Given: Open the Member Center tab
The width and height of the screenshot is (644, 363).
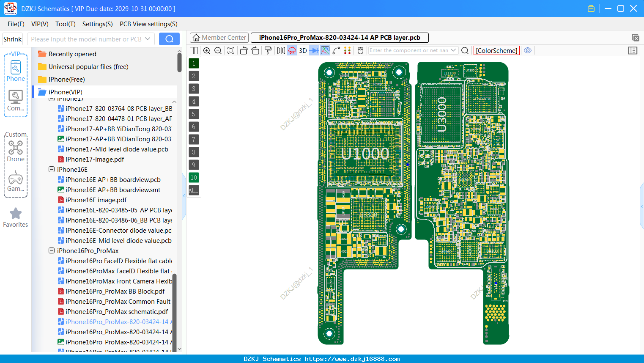Looking at the screenshot, I should [219, 38].
